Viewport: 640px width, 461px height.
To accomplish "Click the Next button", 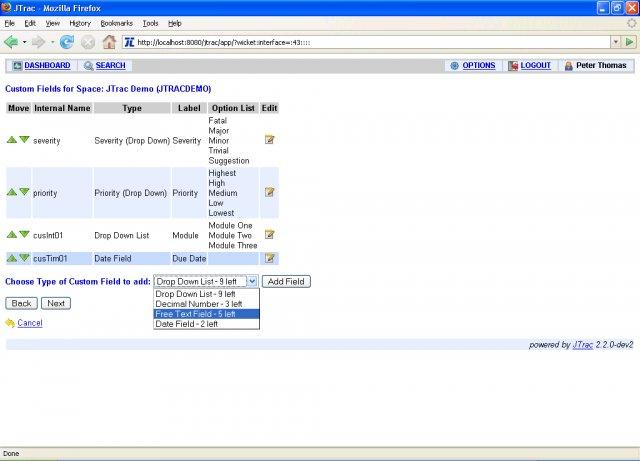I will [x=55, y=303].
